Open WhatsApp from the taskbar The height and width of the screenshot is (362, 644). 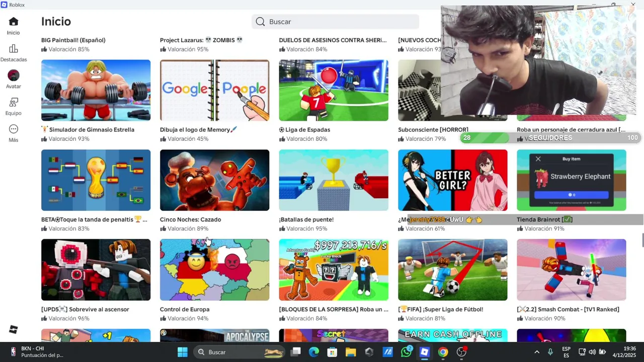click(x=406, y=352)
